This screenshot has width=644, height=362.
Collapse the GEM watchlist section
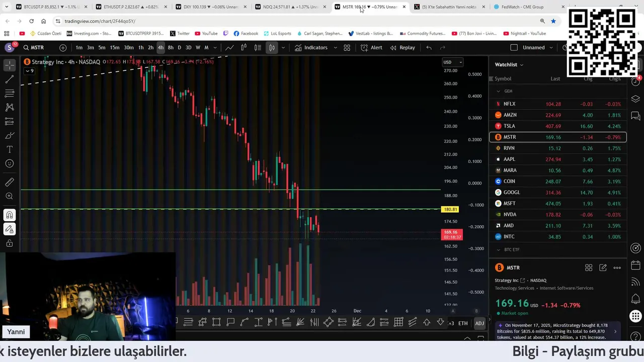tap(498, 91)
